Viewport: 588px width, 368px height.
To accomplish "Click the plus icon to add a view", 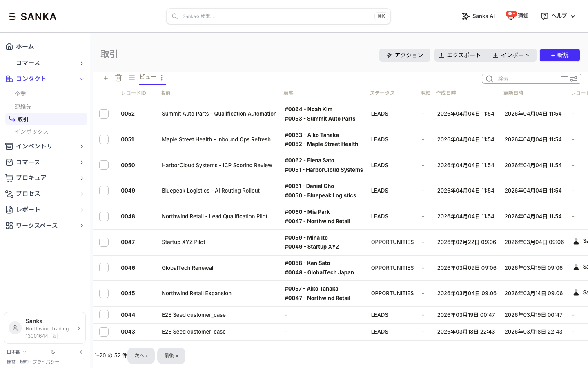I will (x=106, y=78).
